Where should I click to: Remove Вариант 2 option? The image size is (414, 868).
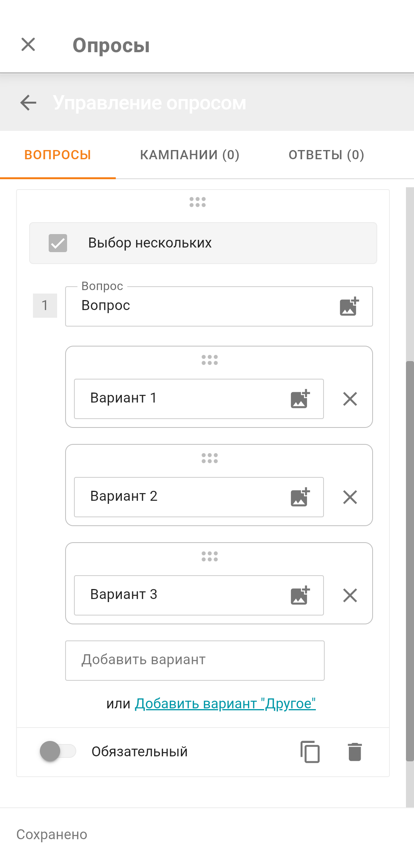tap(350, 497)
